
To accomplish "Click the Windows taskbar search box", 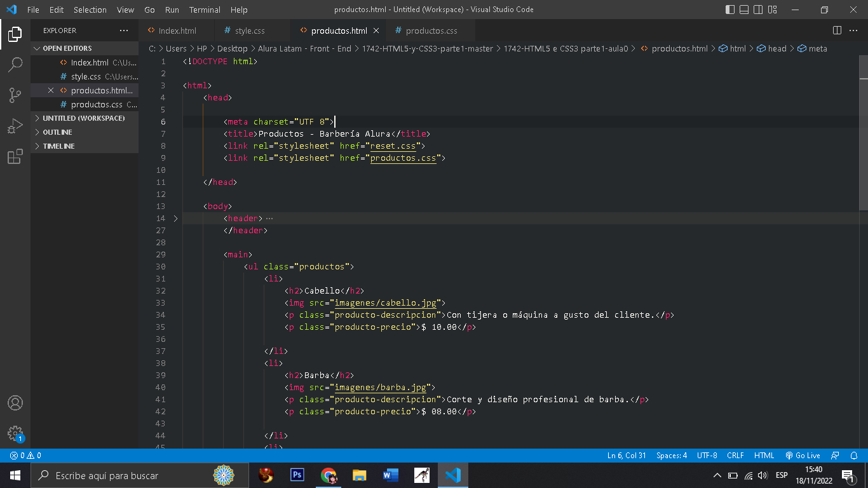I will coord(141,475).
